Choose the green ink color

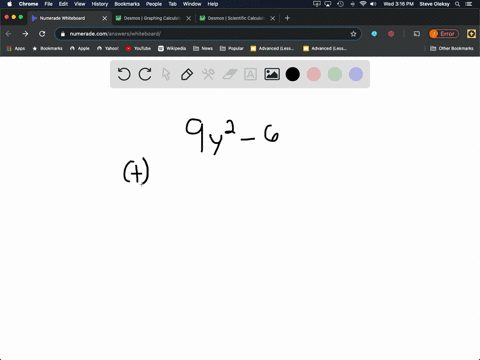coord(335,74)
